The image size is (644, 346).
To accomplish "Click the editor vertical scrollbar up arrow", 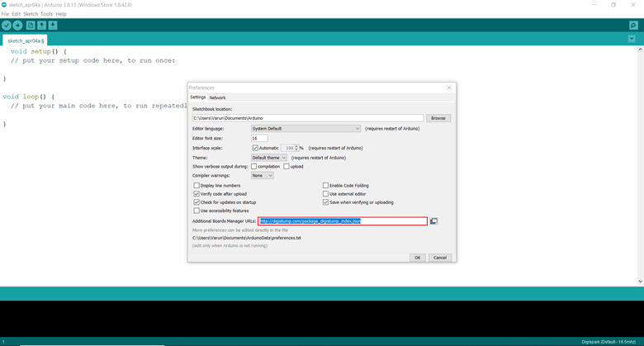I will pos(641,50).
